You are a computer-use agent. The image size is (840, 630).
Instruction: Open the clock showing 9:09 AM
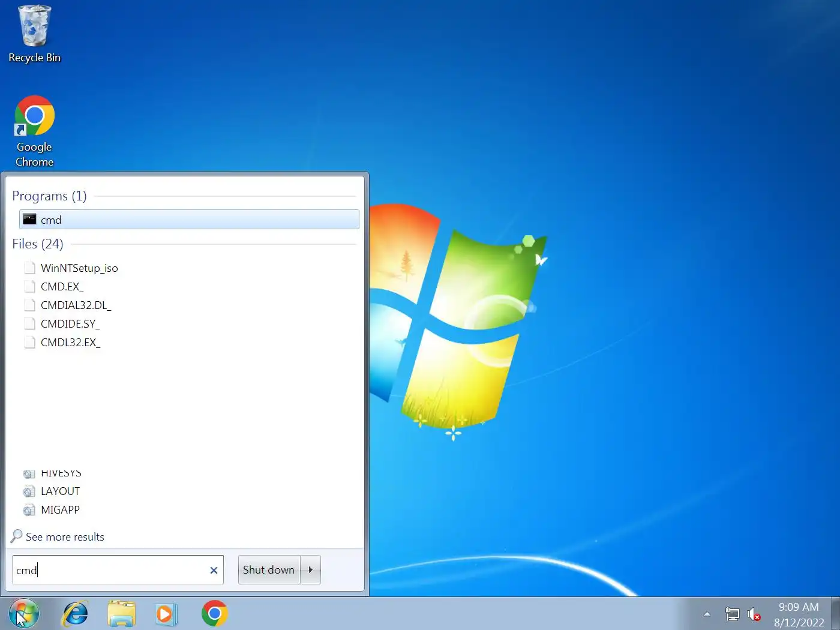pyautogui.click(x=799, y=614)
